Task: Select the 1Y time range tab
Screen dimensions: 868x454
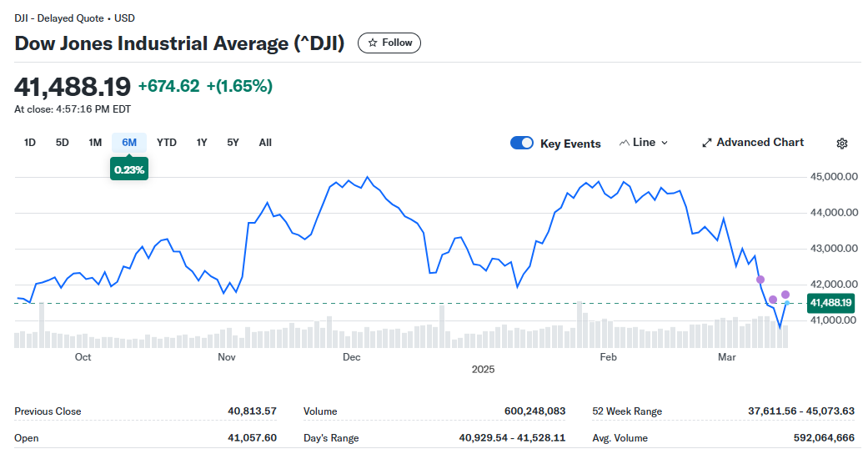Action: (202, 143)
